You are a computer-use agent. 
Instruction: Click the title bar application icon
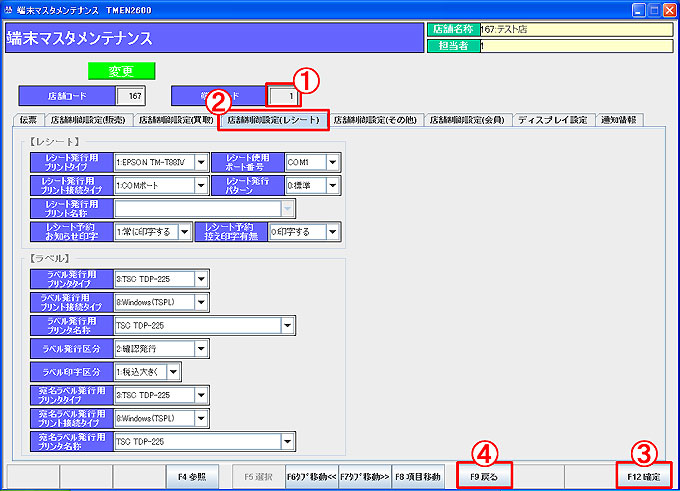point(9,10)
